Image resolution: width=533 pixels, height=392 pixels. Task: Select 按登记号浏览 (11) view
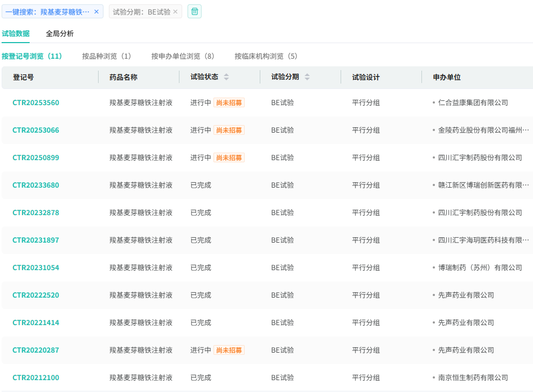(32, 56)
